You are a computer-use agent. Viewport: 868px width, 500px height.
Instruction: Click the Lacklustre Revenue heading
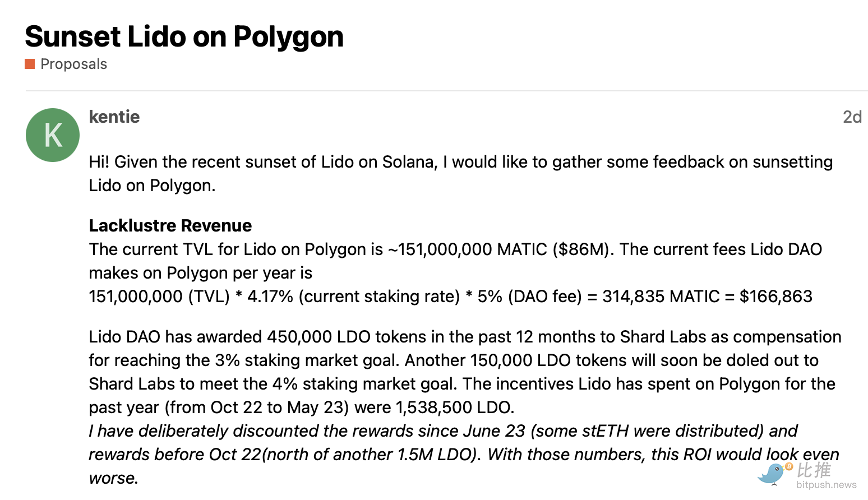[170, 225]
